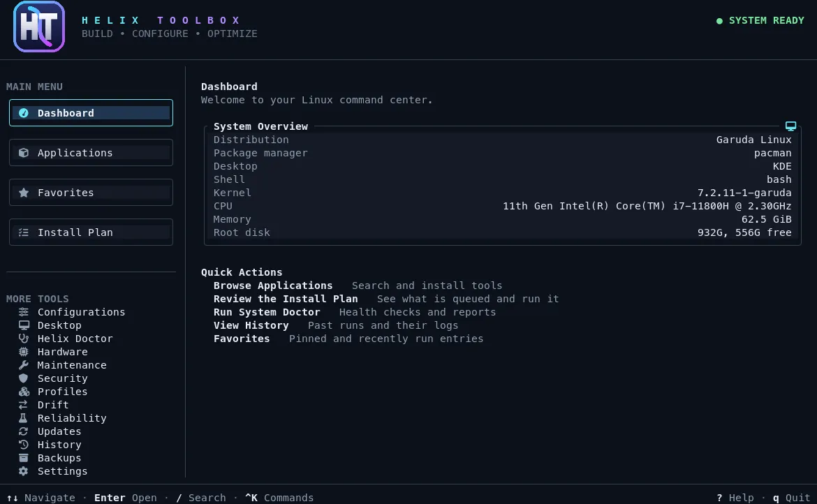Click the Security shield icon
The image size is (817, 504).
(24, 378)
